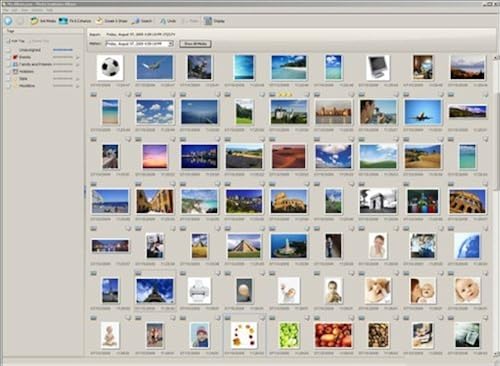Image resolution: width=500 pixels, height=366 pixels.
Task: Expand the Family and Friends tag arrow
Action: click(x=77, y=64)
